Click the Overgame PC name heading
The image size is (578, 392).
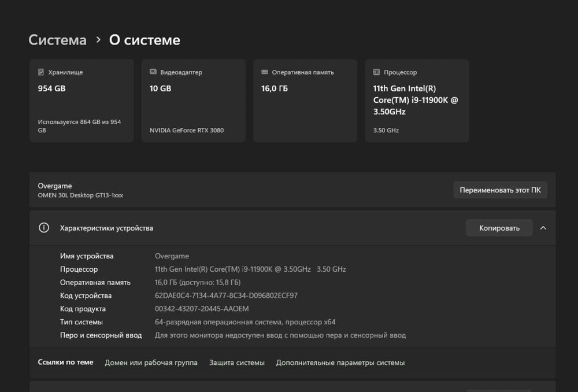pos(55,186)
